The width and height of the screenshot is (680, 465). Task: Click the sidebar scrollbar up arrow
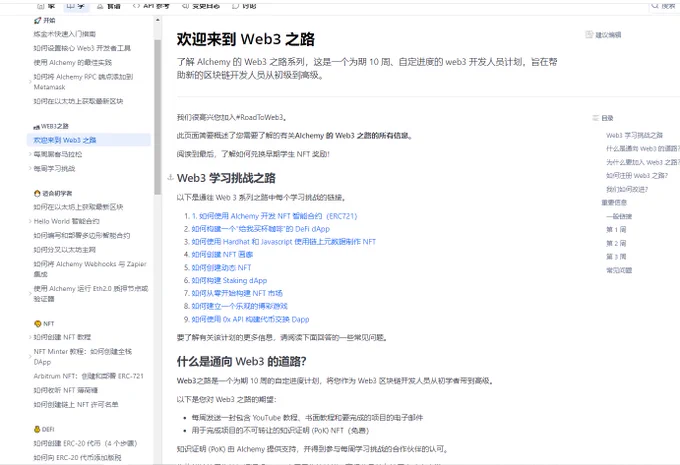click(x=157, y=20)
